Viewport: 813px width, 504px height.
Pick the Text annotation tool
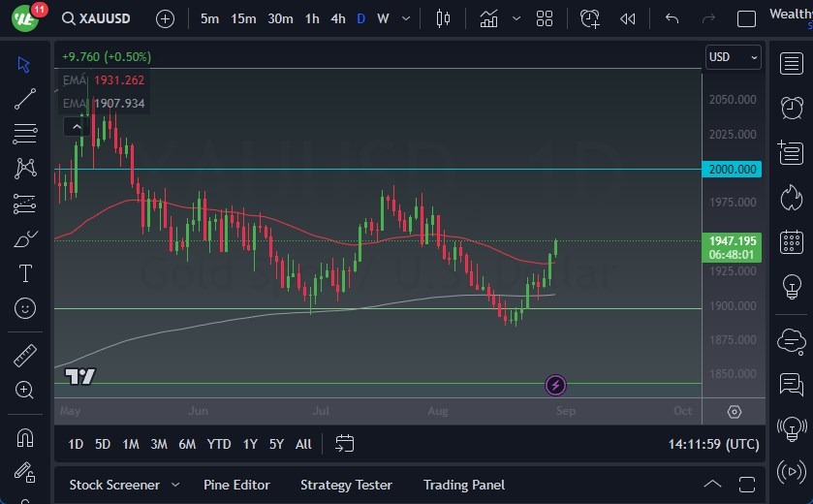(x=25, y=274)
